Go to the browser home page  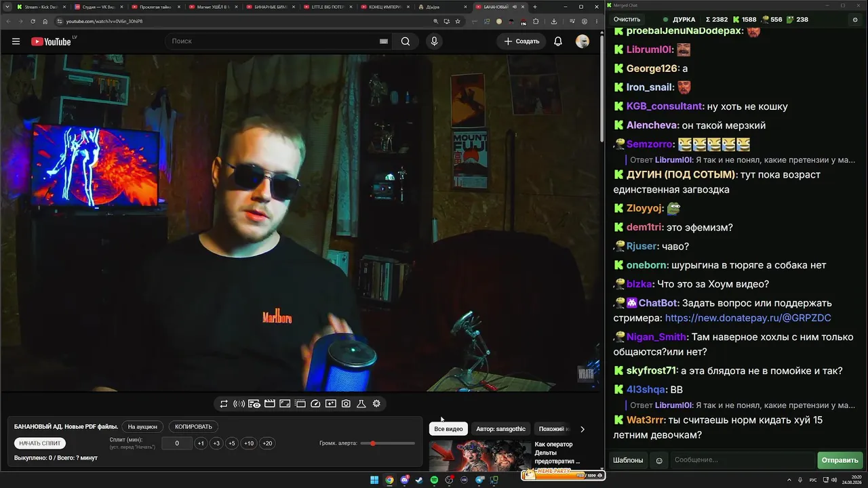point(45,21)
